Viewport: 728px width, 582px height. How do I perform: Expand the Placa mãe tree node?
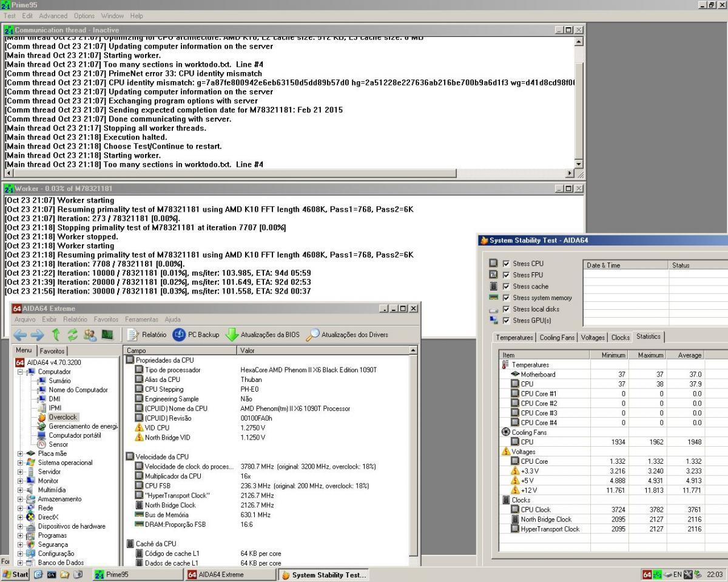21,453
